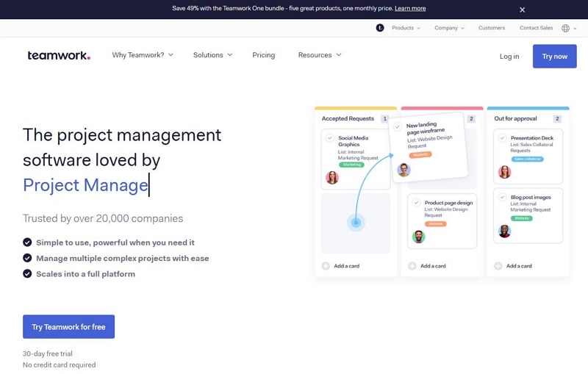Click the No credit card required text
Viewport: 588px width, 374px height.
coord(59,364)
